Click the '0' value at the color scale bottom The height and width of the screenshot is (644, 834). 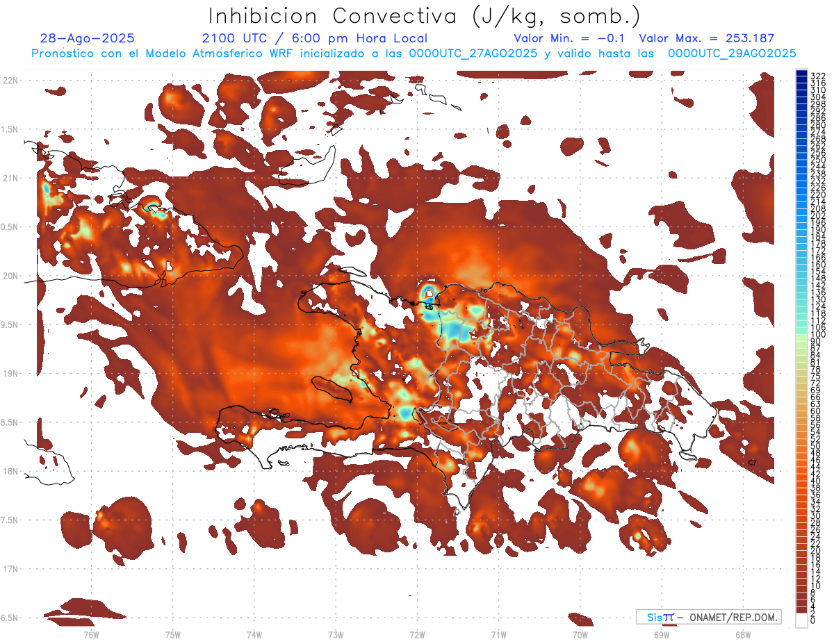(x=813, y=620)
